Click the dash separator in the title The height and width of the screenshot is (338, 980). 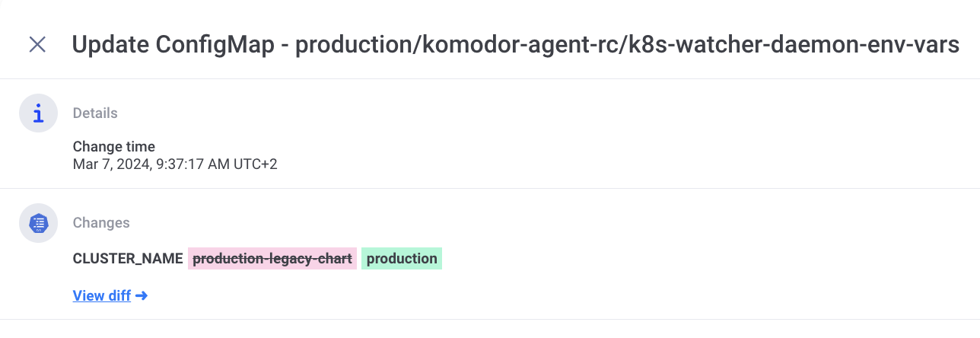tap(285, 44)
